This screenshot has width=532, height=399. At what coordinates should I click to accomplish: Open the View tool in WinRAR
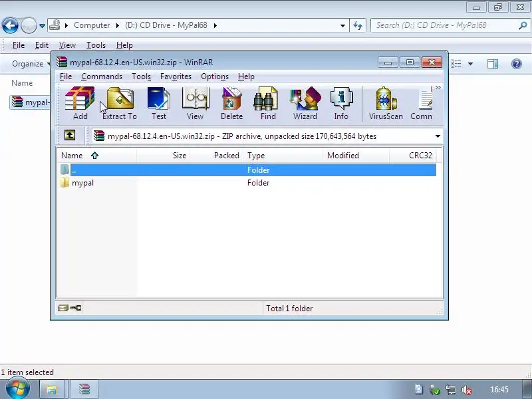(195, 103)
